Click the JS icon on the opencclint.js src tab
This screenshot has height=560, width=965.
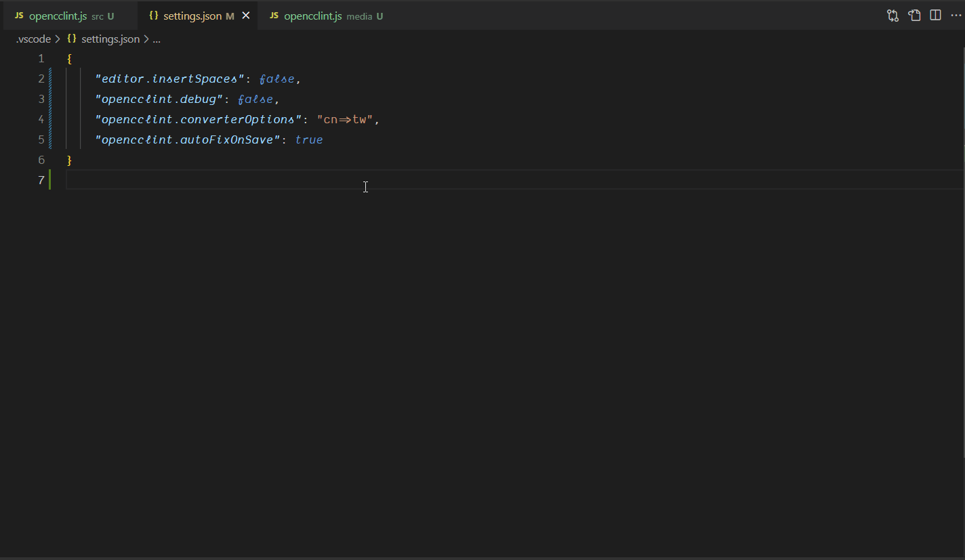pos(18,15)
